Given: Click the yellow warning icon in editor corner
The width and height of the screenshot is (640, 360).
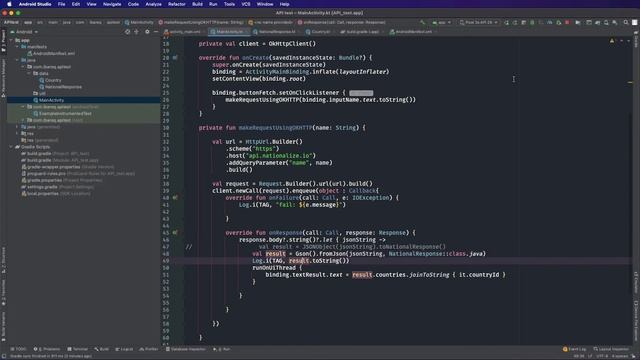Looking at the screenshot, I should (x=611, y=41).
